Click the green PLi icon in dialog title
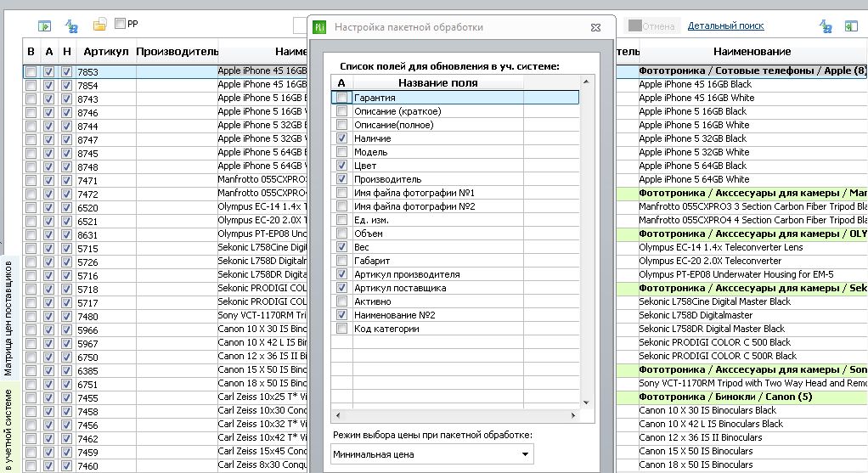This screenshot has height=473, width=868. tap(319, 27)
